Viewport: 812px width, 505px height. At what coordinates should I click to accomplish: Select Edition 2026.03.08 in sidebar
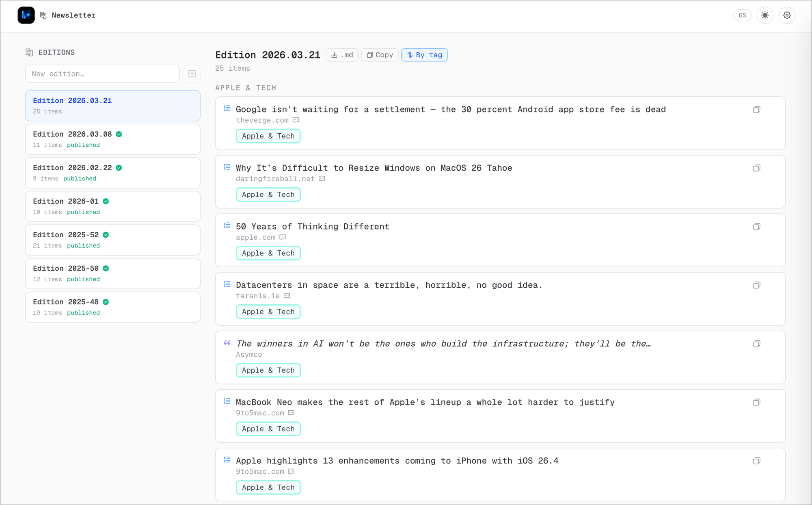(112, 139)
